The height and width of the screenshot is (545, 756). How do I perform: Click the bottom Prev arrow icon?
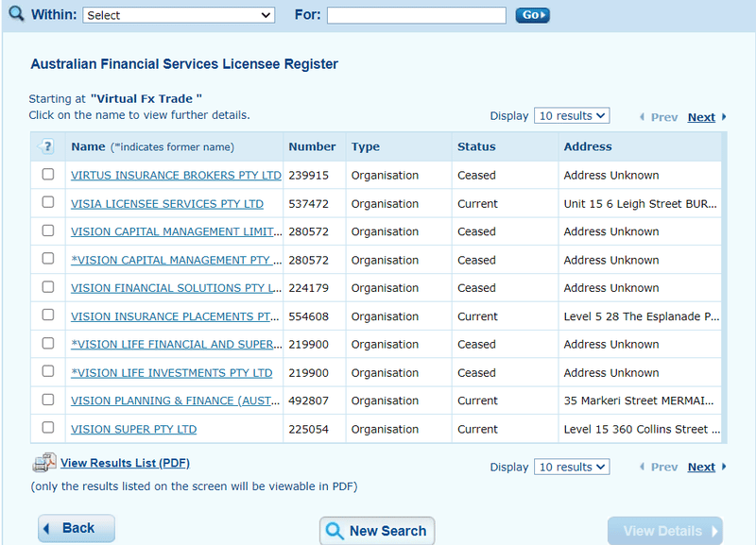click(x=642, y=467)
